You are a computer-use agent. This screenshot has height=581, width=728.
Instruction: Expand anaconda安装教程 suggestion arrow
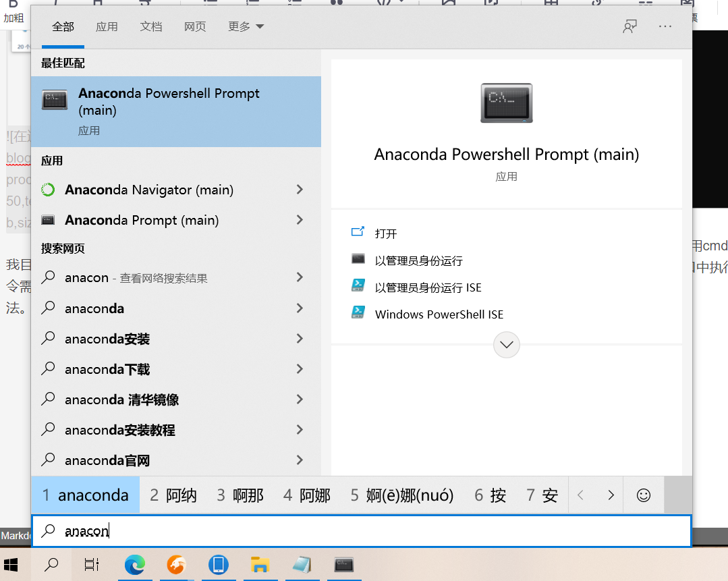(300, 430)
